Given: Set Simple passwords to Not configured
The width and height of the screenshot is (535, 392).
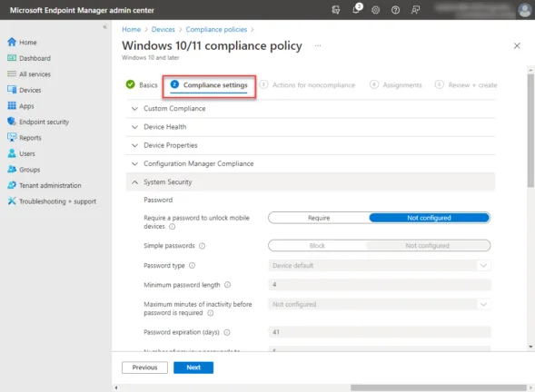Looking at the screenshot, I should 428,245.
